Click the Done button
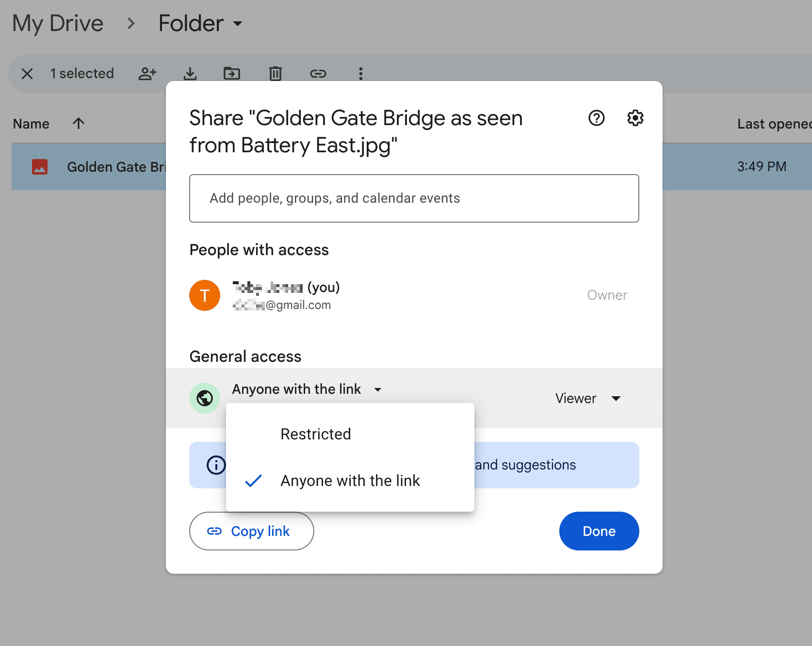The height and width of the screenshot is (646, 812). coord(599,531)
